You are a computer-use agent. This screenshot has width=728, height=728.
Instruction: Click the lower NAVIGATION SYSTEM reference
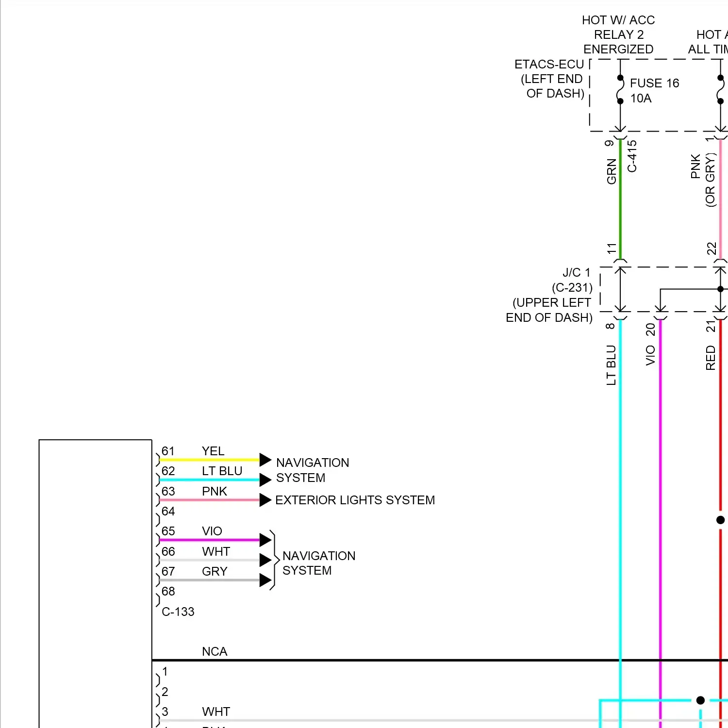tap(319, 563)
